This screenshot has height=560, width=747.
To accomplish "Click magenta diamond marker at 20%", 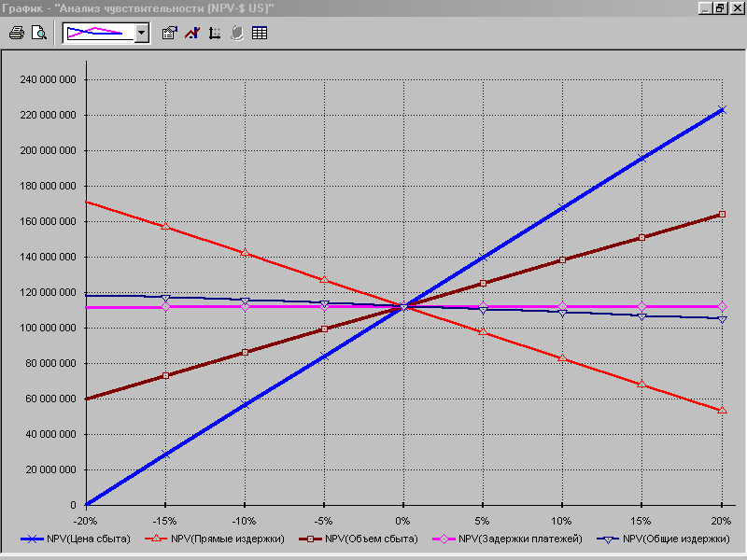I will coord(722,306).
